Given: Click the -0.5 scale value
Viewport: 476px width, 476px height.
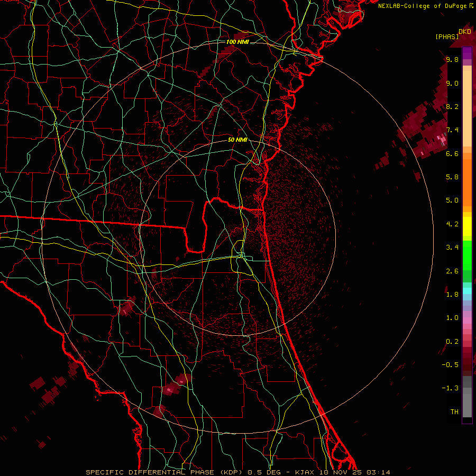Looking at the screenshot, I should (450, 365).
